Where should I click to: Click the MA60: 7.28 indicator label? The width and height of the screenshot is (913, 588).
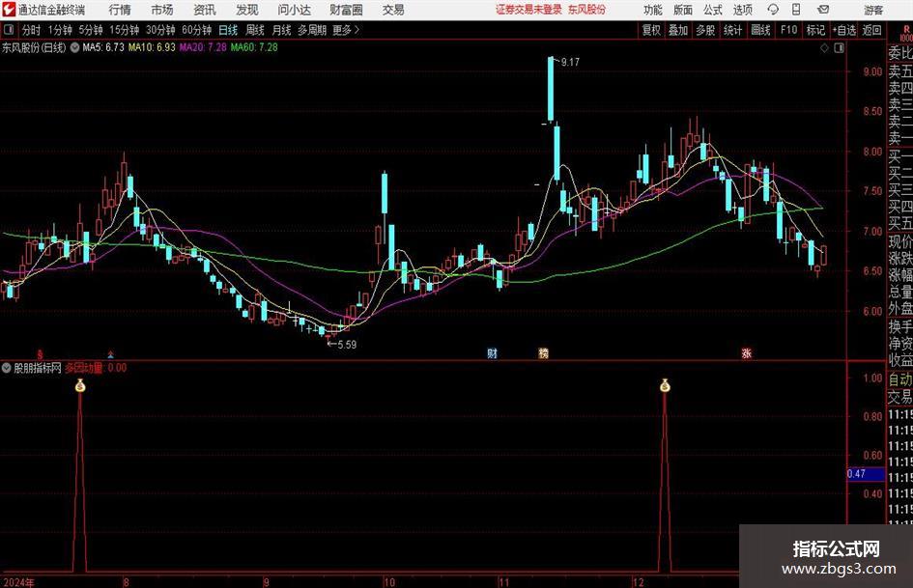point(254,47)
